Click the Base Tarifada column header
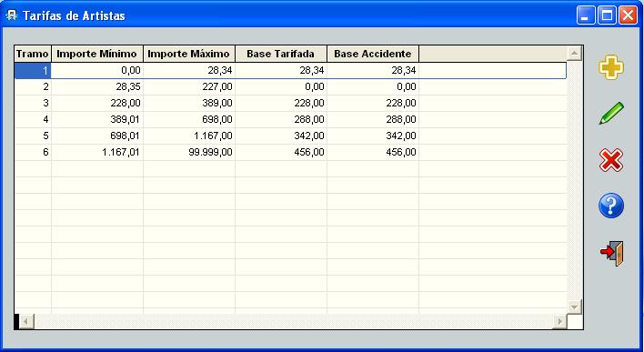 pyautogui.click(x=281, y=54)
